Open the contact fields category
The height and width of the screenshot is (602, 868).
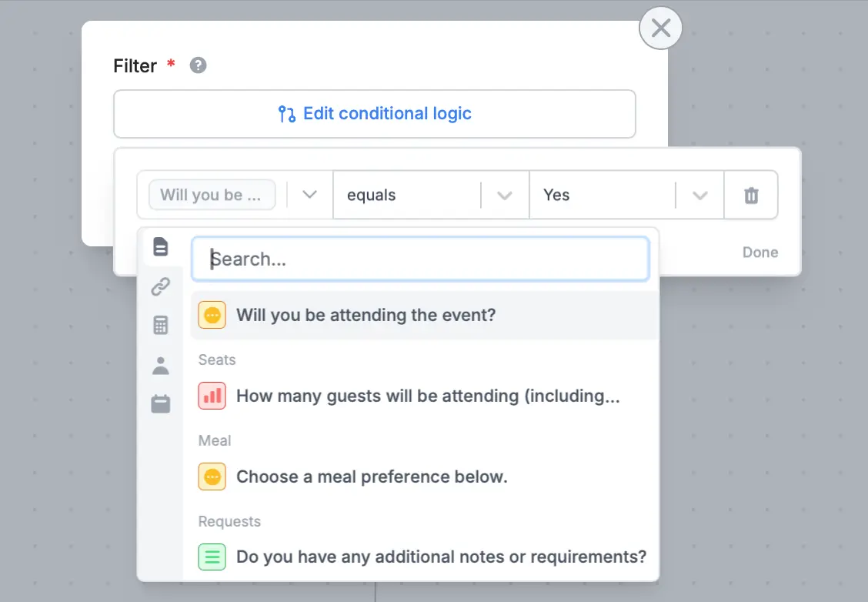[161, 364]
